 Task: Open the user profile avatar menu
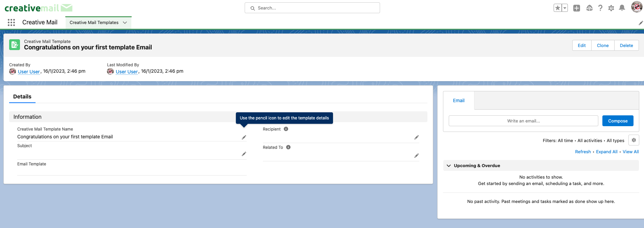click(637, 7)
